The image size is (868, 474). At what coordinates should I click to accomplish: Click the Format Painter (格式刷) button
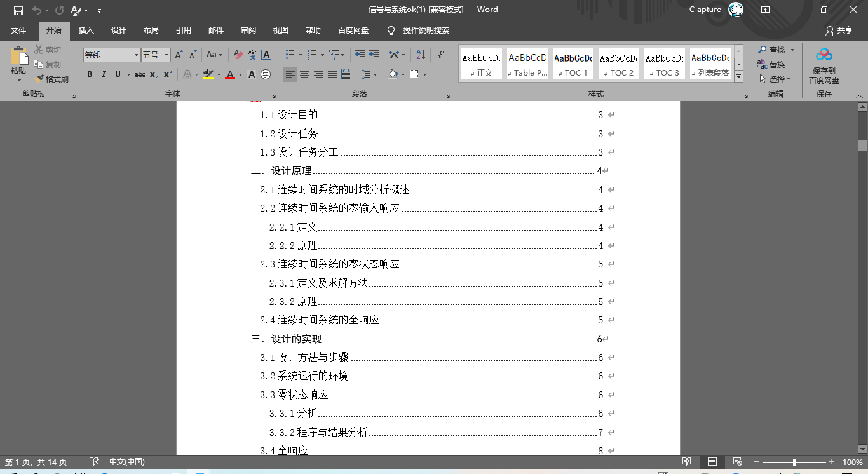coord(51,79)
